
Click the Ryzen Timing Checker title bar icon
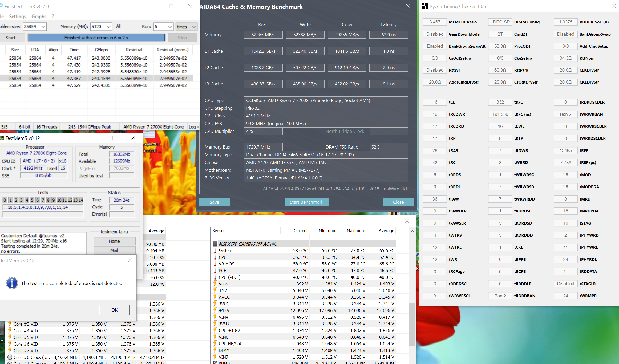425,6
